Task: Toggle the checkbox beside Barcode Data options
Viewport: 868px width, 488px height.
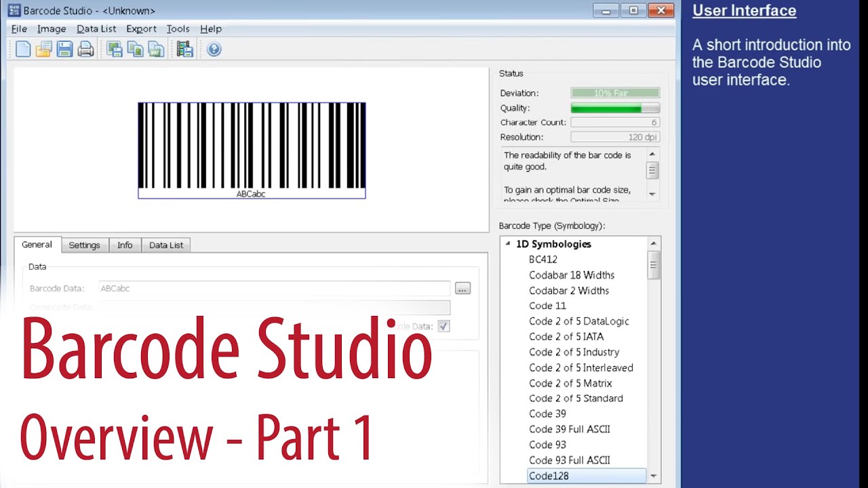Action: click(x=443, y=326)
